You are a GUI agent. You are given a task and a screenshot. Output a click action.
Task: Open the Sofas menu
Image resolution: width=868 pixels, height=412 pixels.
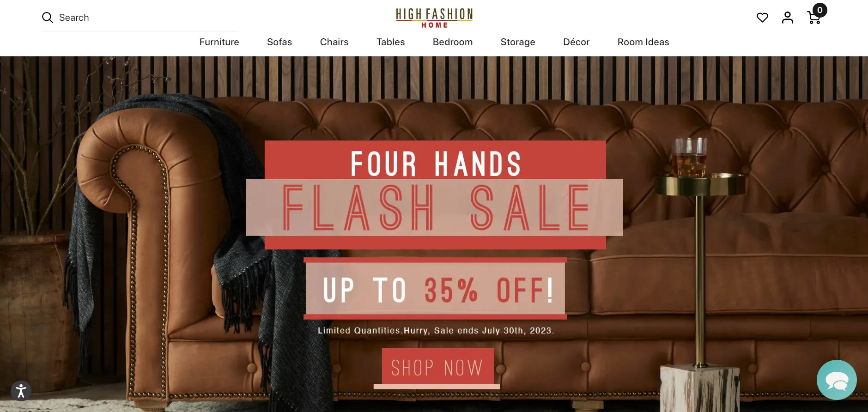tap(279, 42)
